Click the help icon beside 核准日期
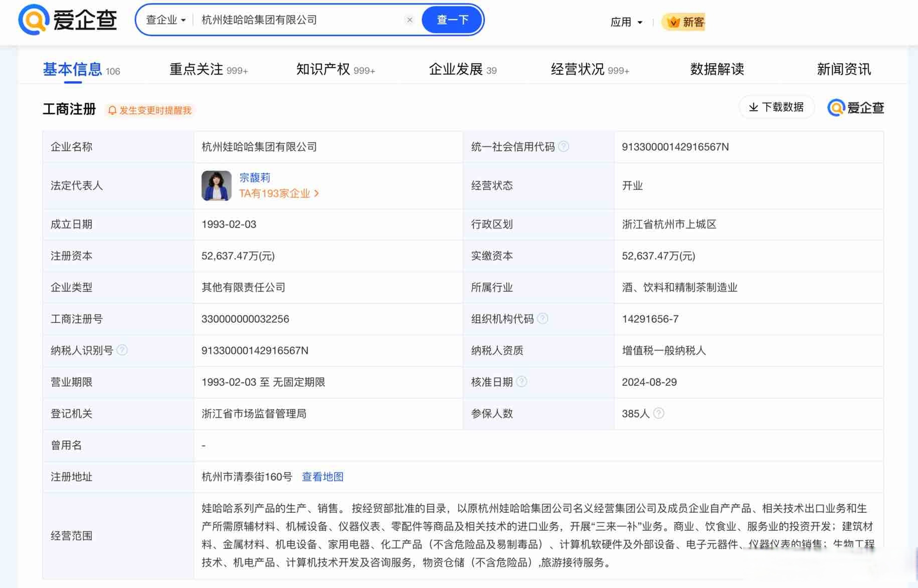Screen dimensions: 918x588 [x=521, y=381]
